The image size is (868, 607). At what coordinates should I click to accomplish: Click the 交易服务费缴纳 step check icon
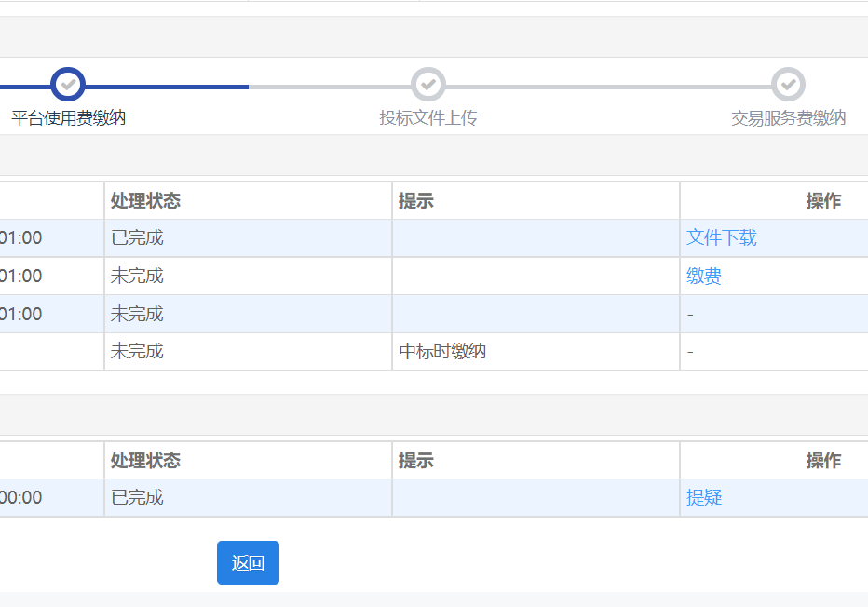pos(788,85)
